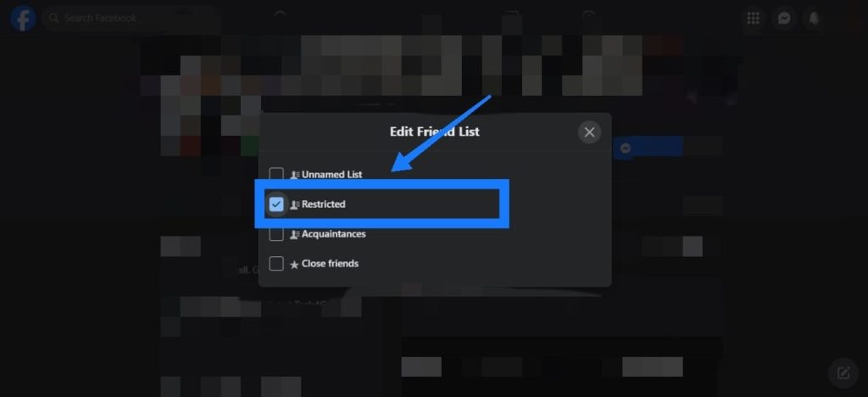Image resolution: width=868 pixels, height=397 pixels.
Task: Select the Unnamed List label
Action: pyautogui.click(x=331, y=175)
